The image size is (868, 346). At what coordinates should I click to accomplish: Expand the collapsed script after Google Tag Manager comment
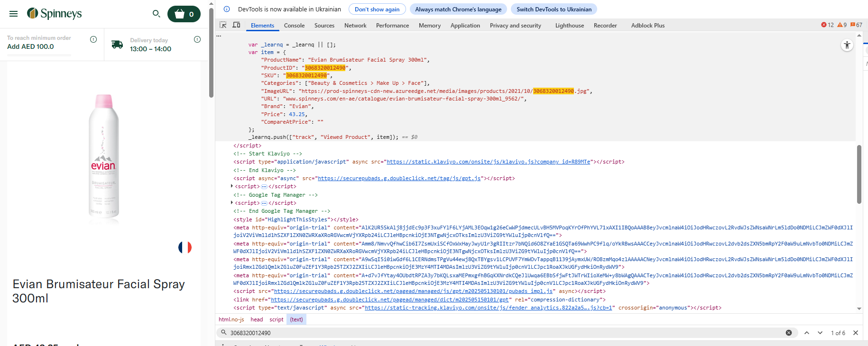pyautogui.click(x=231, y=203)
